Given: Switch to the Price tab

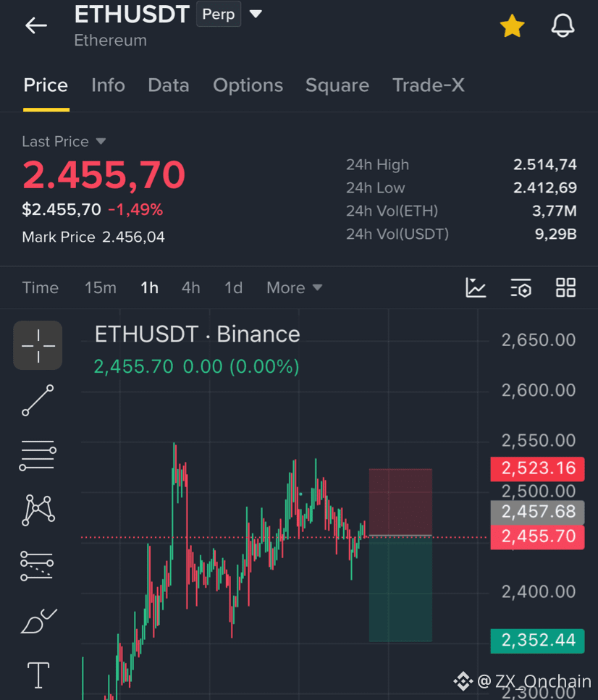Looking at the screenshot, I should point(46,85).
